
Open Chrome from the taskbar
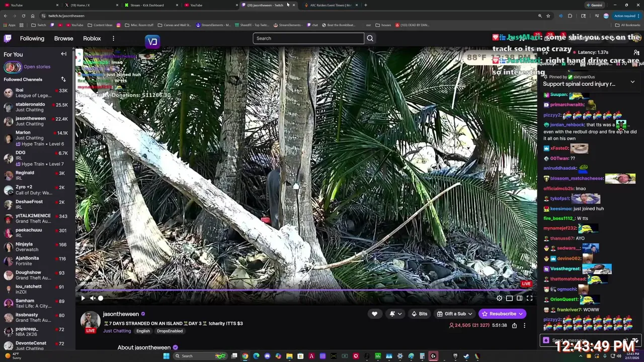point(245,356)
